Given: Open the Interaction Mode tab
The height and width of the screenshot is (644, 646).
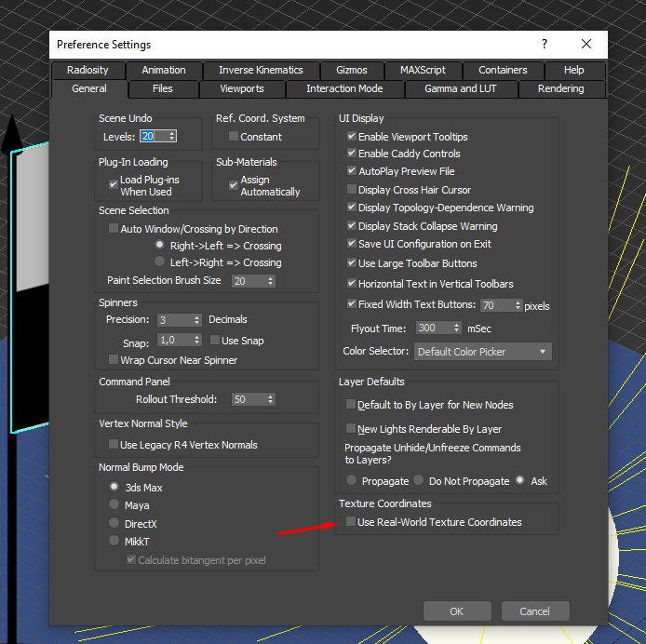Looking at the screenshot, I should pyautogui.click(x=344, y=88).
